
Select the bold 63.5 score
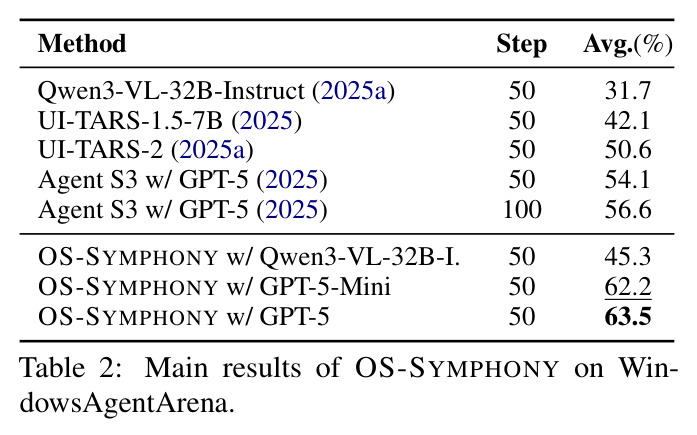[x=628, y=317]
